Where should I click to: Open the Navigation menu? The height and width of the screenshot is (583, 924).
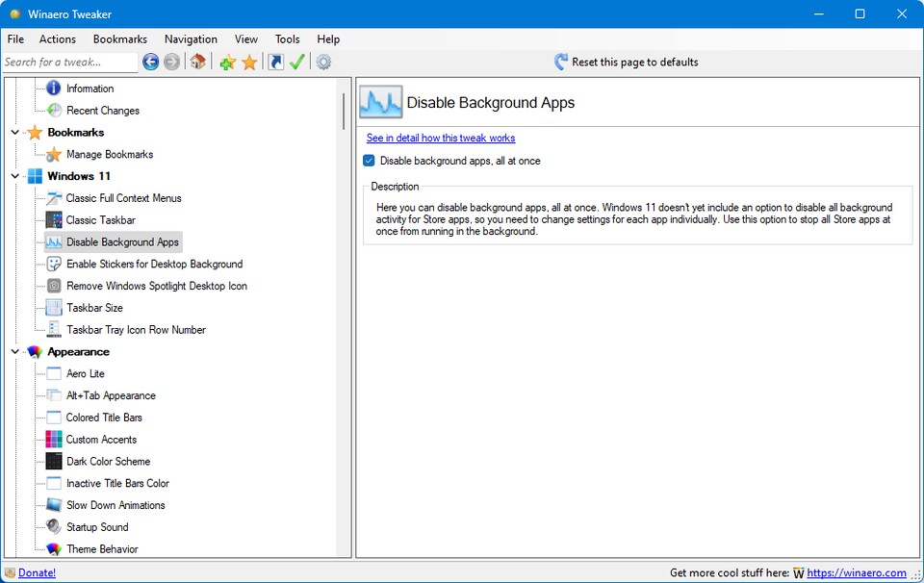(191, 39)
